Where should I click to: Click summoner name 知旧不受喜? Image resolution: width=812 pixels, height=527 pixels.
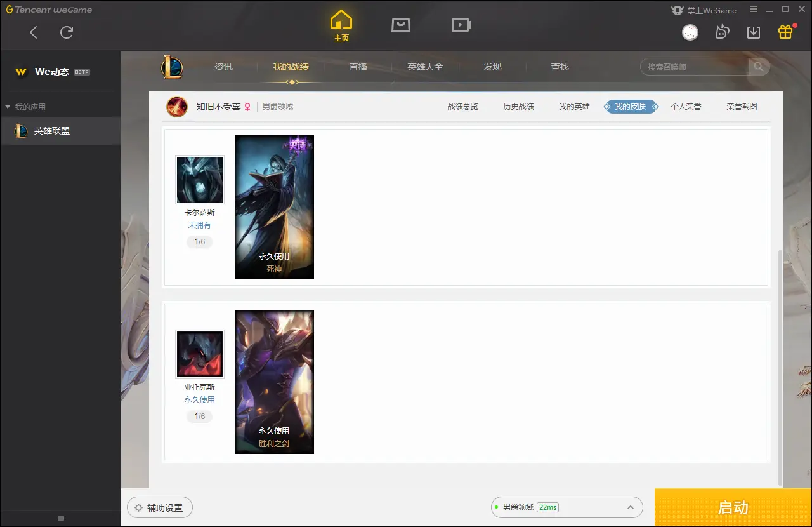point(218,107)
